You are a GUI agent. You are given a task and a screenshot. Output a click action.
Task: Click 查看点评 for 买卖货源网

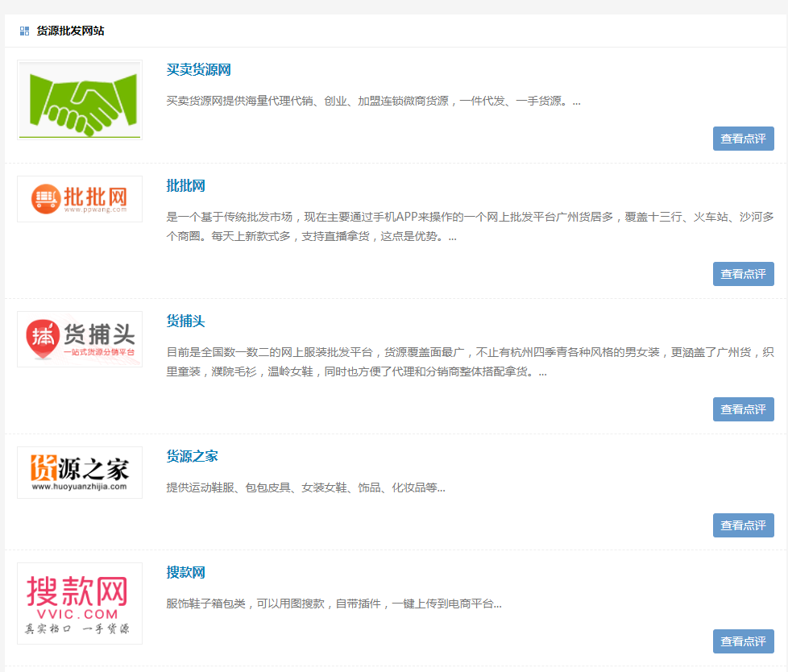tap(743, 139)
